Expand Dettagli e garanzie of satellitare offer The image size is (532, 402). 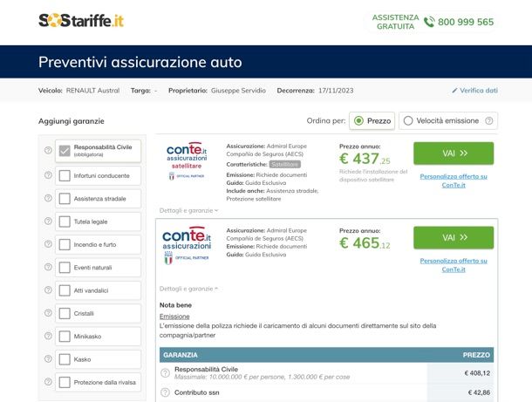tap(188, 211)
